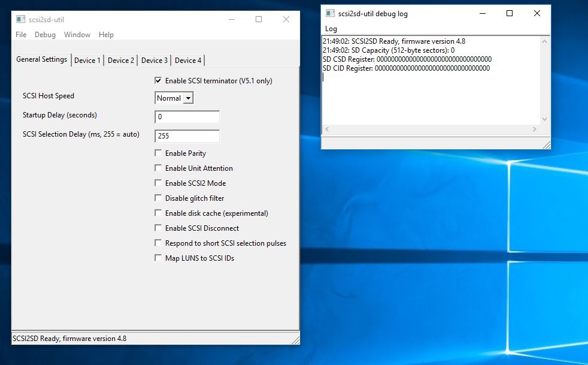Click status bar text SCSI2SD Ready

pyautogui.click(x=69, y=339)
